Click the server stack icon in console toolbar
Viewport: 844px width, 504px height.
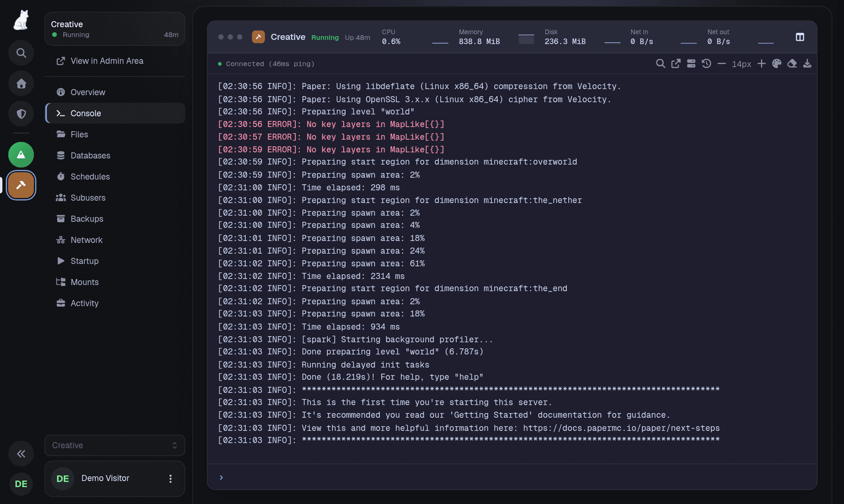(x=691, y=64)
